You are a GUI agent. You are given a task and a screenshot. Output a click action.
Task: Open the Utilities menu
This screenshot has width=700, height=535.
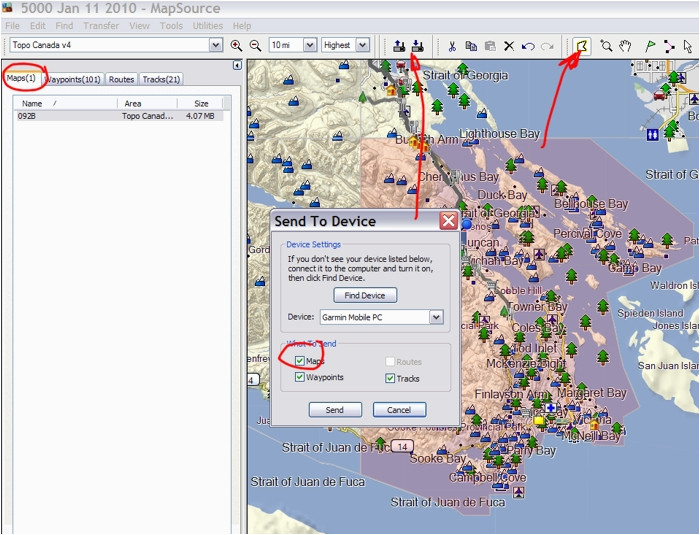(x=208, y=26)
